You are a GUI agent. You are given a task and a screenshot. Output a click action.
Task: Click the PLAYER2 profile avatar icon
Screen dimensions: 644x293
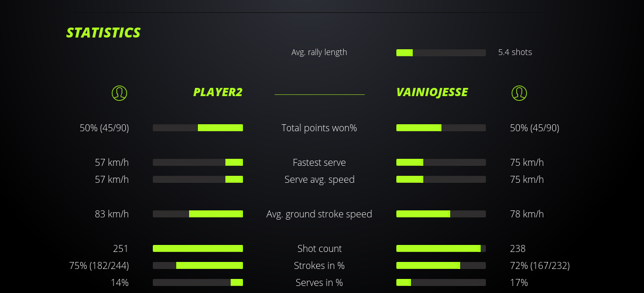coord(119,93)
